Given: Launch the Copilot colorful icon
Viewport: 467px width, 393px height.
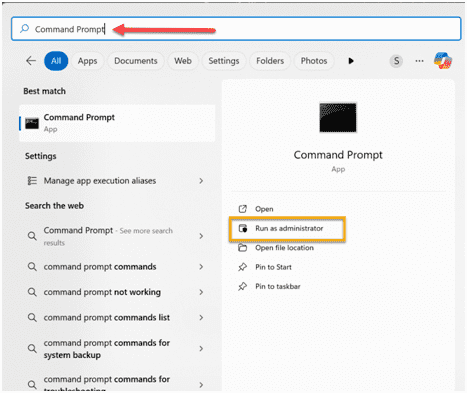Looking at the screenshot, I should [443, 60].
